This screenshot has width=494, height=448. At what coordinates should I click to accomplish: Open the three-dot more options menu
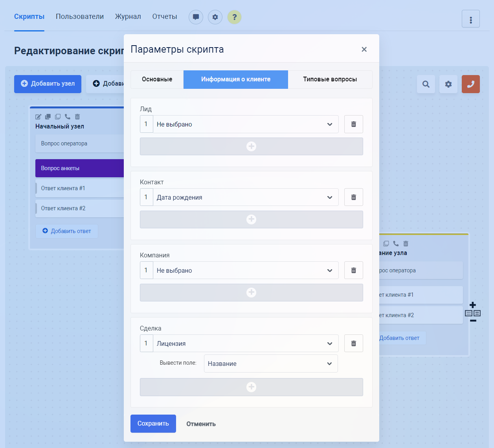click(x=470, y=19)
